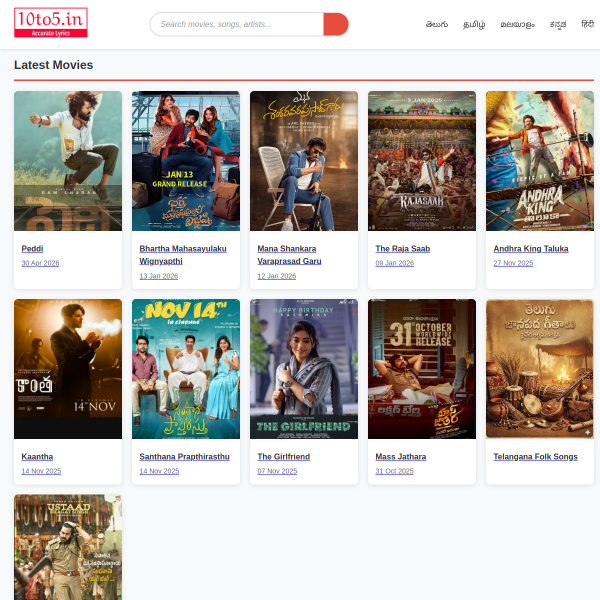Open the Bhartha Mahasayulaku Wignyapthi poster

tap(186, 161)
